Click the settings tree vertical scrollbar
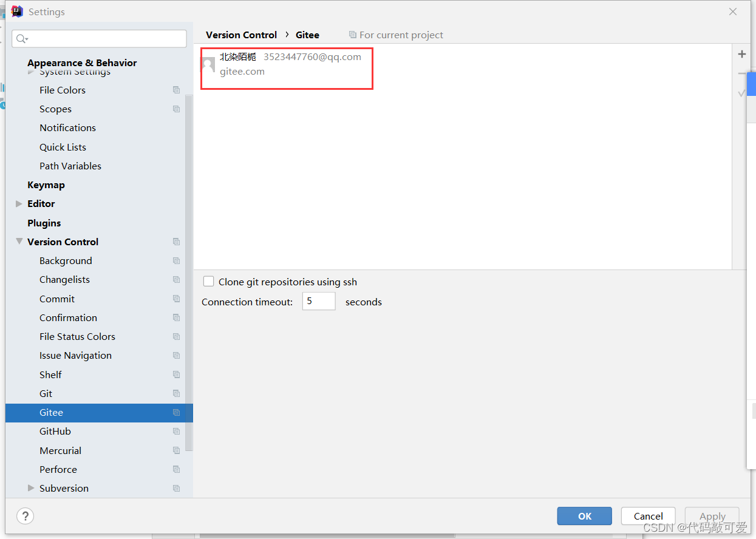Screen dimensions: 756x539 188,273
